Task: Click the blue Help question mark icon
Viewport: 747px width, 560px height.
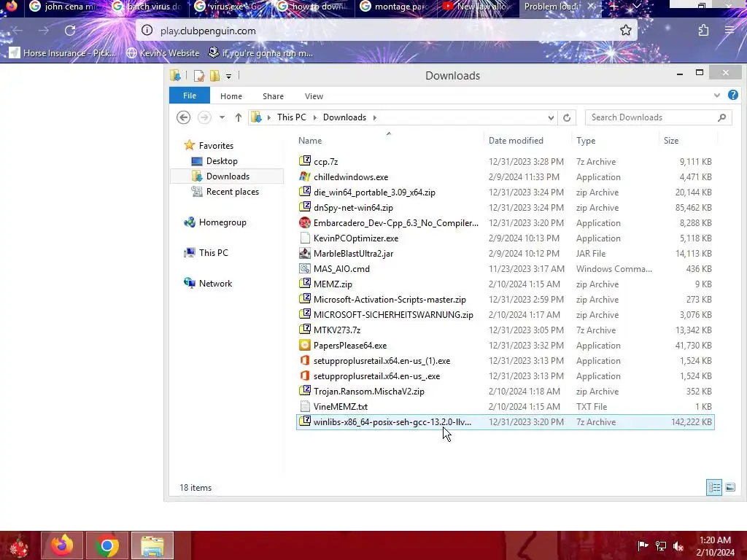Action: click(x=732, y=95)
